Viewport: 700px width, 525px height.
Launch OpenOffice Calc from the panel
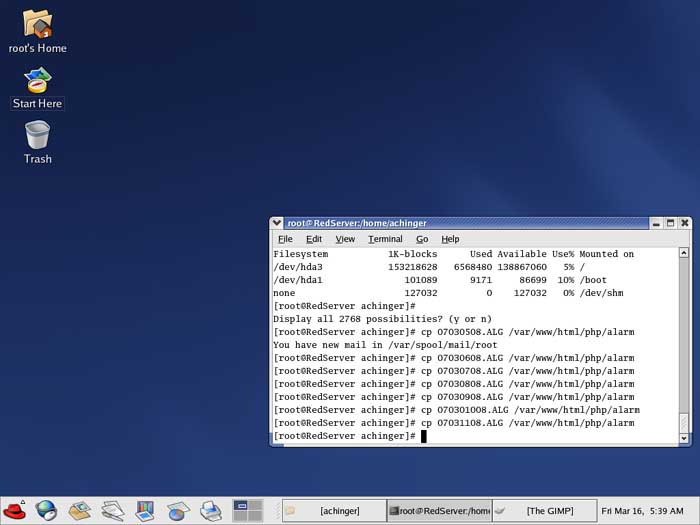(178, 511)
